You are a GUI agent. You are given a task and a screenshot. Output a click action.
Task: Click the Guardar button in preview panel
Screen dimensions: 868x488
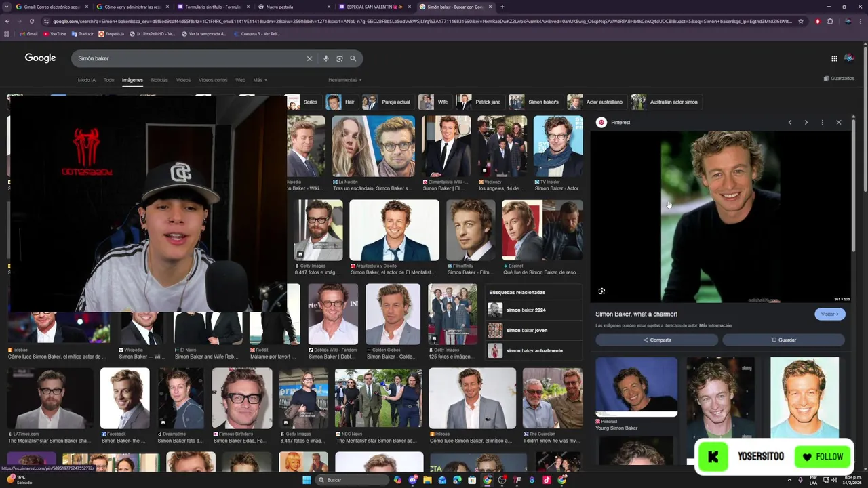pos(783,340)
